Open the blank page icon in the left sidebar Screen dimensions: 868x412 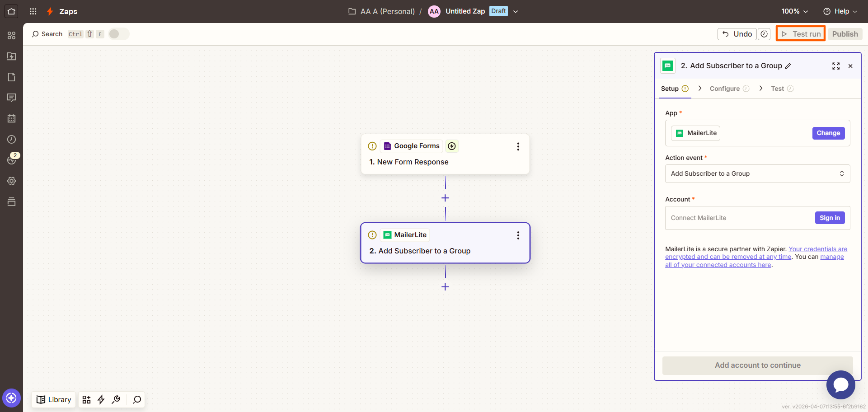click(11, 77)
